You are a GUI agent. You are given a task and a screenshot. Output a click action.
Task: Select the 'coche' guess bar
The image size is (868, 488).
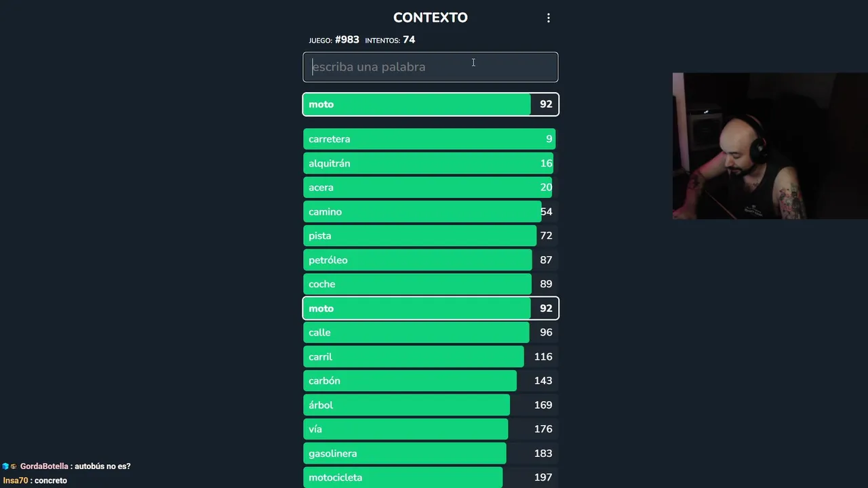[430, 284]
